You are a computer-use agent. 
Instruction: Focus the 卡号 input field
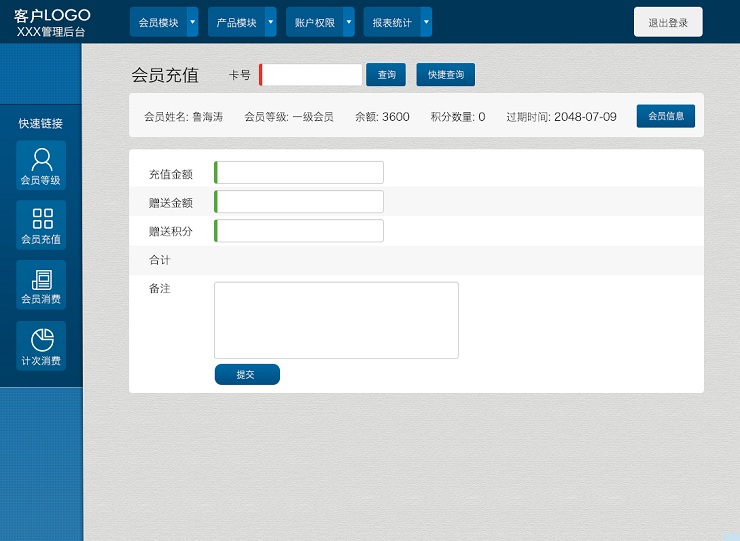click(311, 75)
